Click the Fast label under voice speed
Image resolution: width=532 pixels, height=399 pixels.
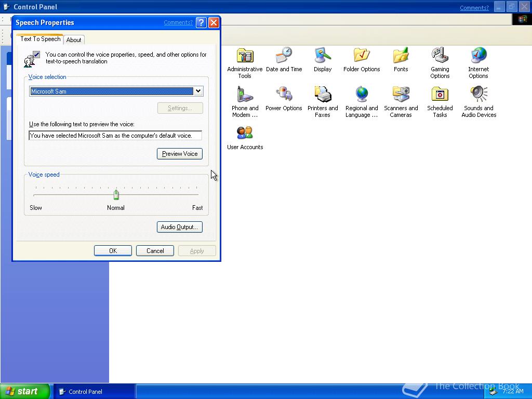coord(197,208)
